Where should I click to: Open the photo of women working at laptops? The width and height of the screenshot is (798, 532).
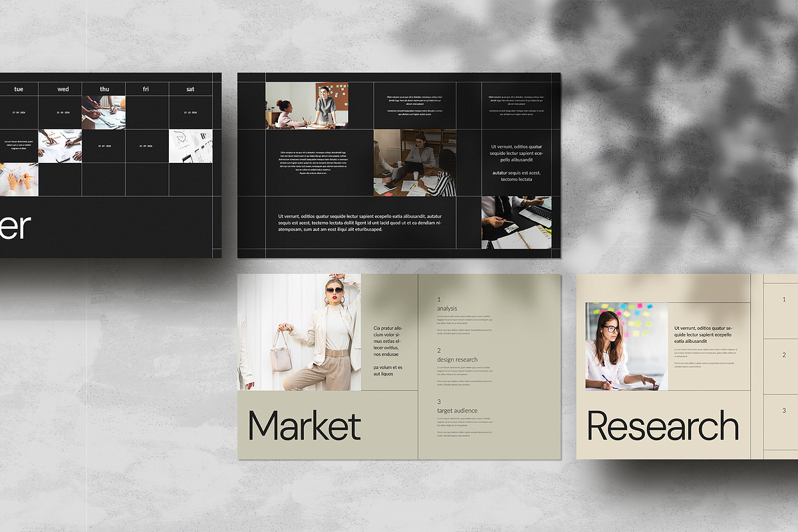pos(414,162)
